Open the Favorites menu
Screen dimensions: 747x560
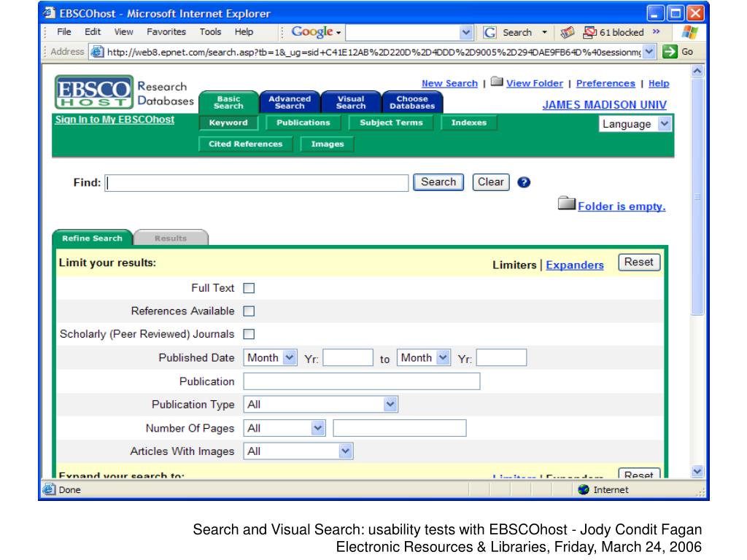[x=166, y=32]
